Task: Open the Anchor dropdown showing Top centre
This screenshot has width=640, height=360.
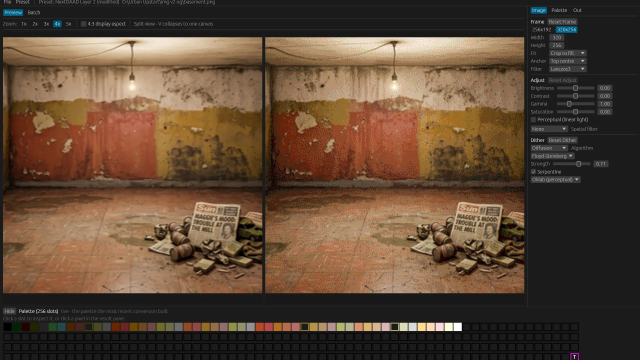Action: coord(568,61)
